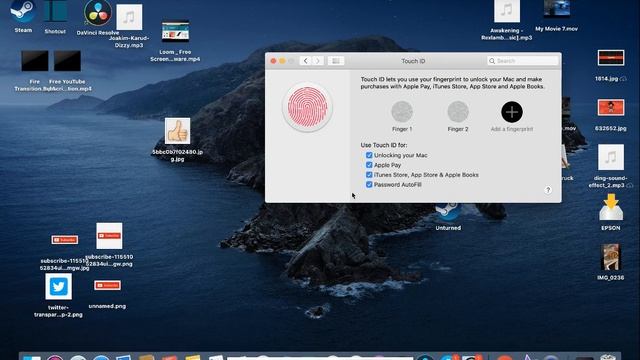Click the 'Finger 2' label text
This screenshot has height=360, width=640.
(x=458, y=129)
